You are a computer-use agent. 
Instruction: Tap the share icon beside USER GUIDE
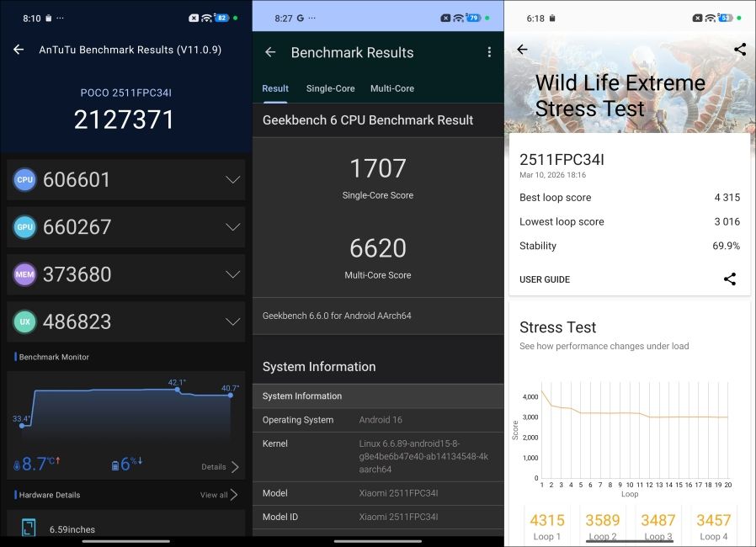(730, 279)
